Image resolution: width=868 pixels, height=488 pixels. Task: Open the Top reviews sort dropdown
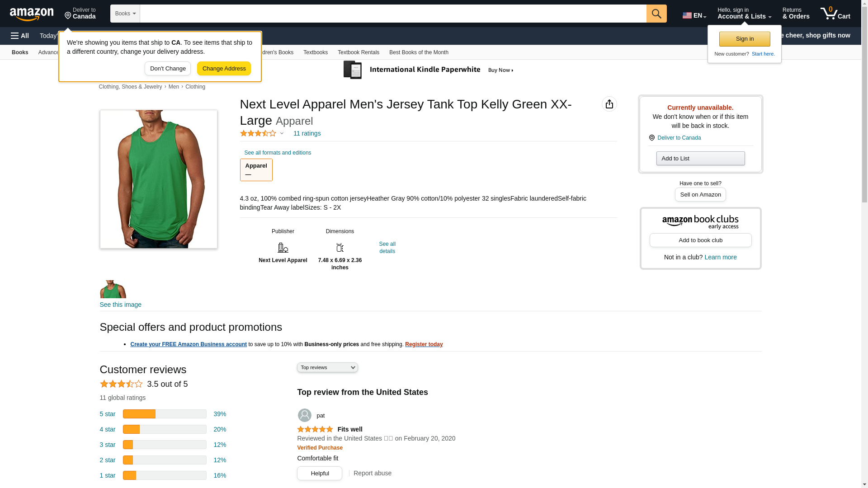coord(327,367)
